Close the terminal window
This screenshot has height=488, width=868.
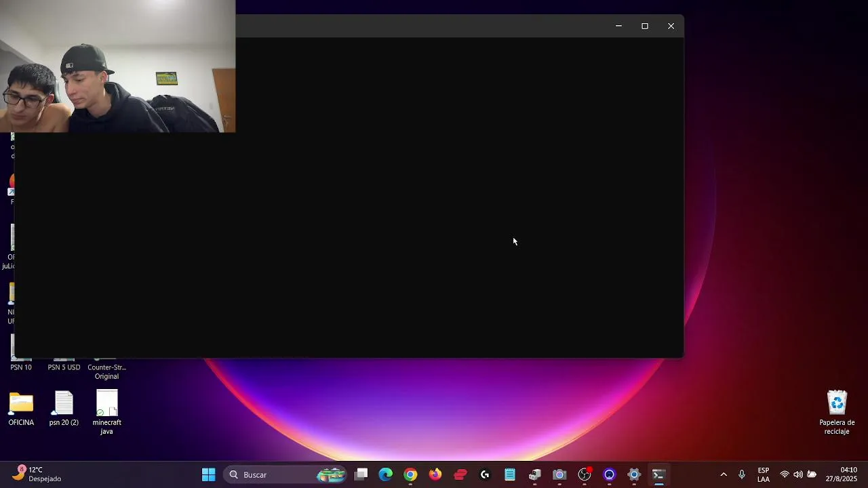point(671,26)
